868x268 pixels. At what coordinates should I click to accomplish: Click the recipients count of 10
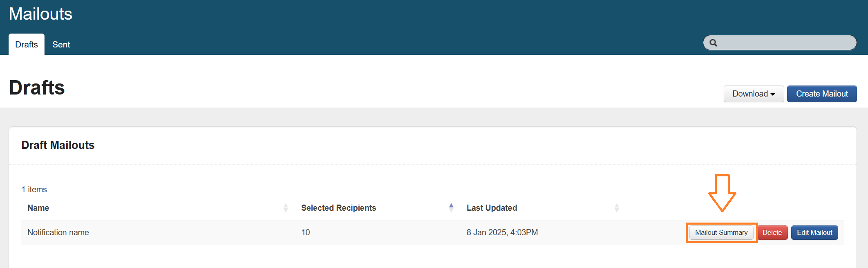pos(306,232)
